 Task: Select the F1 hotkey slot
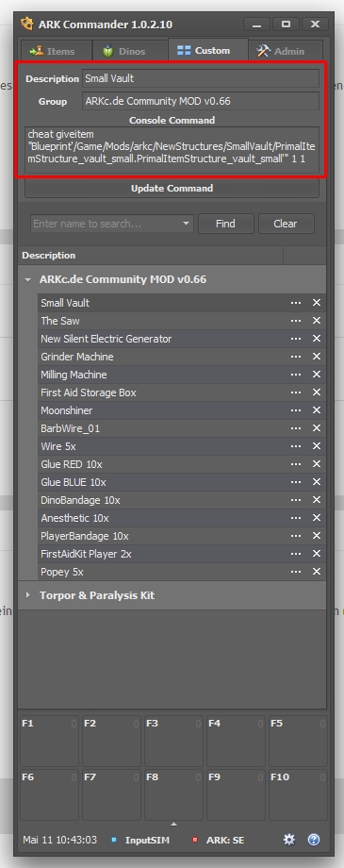click(49, 741)
